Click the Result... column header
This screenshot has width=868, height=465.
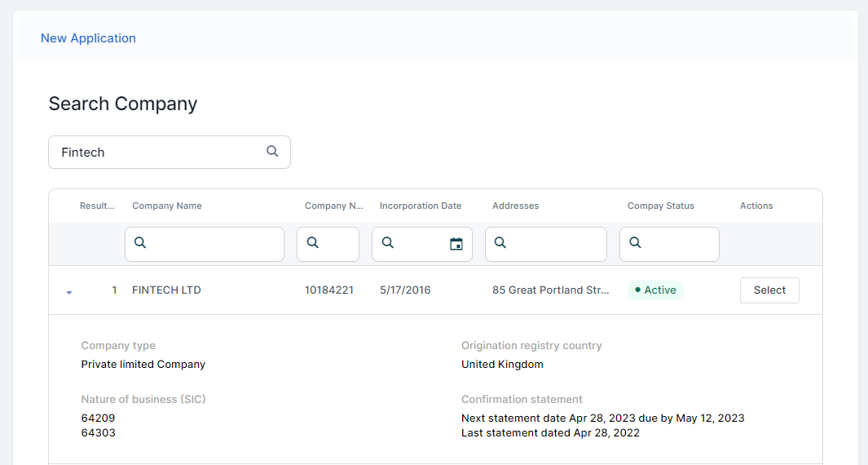(x=97, y=206)
